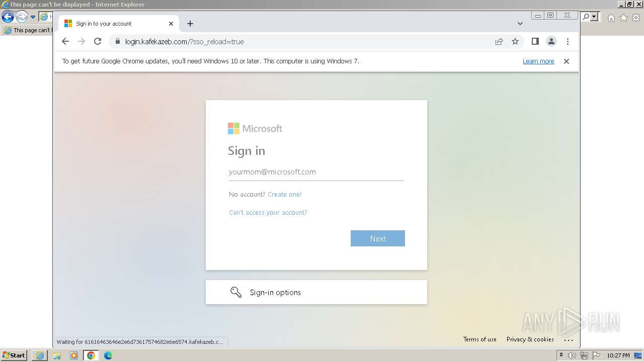This screenshot has width=644, height=362.
Task: Open 'Can't access your account?' link
Action: 268,213
